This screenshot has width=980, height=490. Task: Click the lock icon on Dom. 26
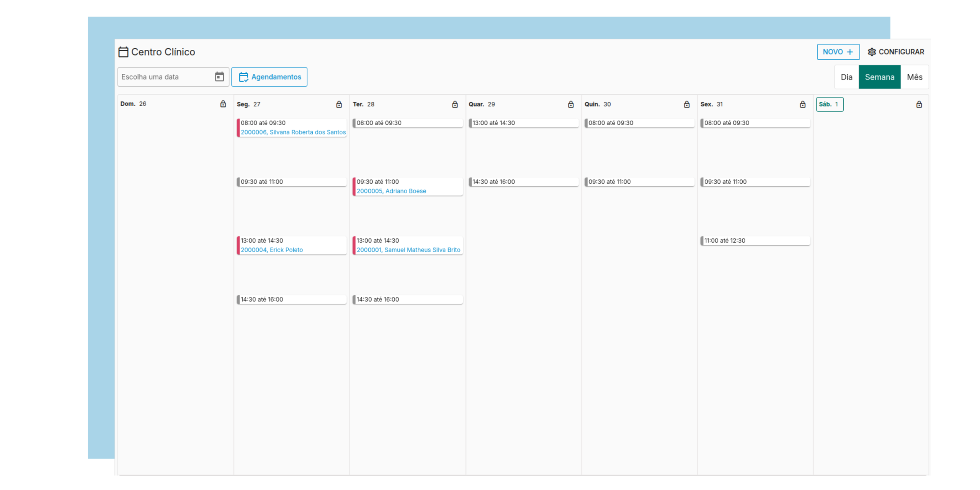pyautogui.click(x=223, y=104)
